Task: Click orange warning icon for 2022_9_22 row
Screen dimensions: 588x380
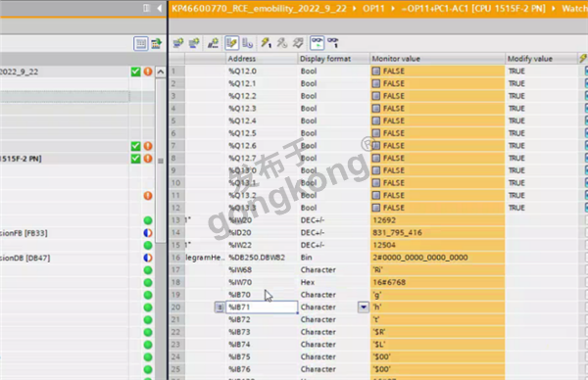Action: (x=148, y=71)
